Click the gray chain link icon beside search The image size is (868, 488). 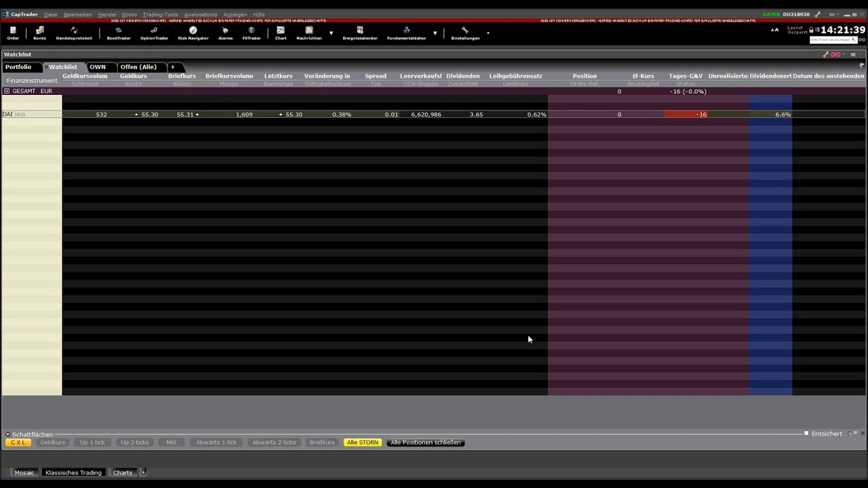[861, 40]
